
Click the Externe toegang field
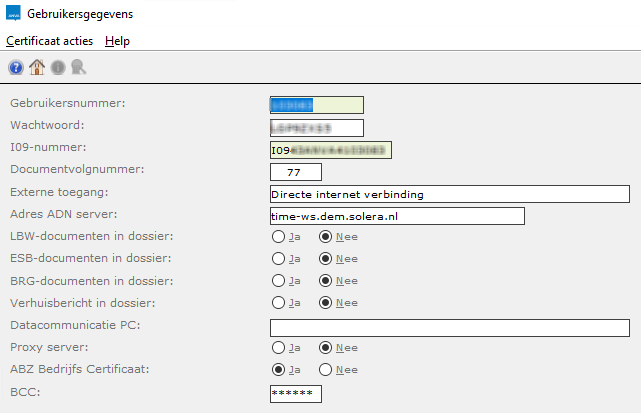(449, 193)
